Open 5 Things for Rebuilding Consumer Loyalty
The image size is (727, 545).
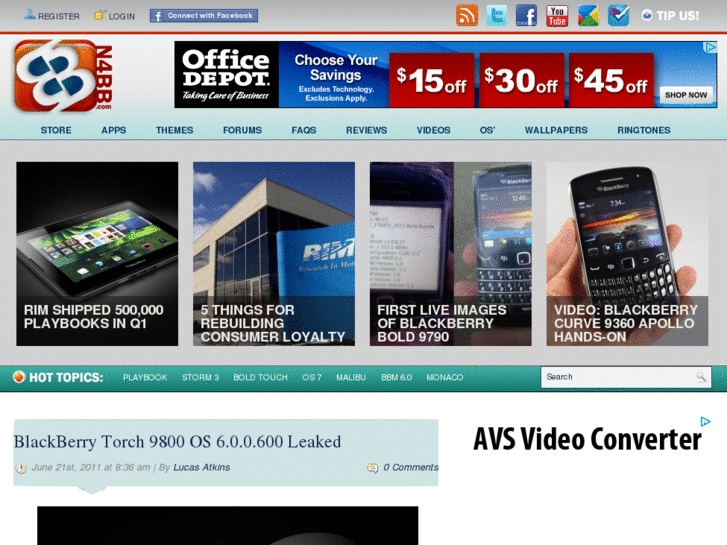(274, 254)
